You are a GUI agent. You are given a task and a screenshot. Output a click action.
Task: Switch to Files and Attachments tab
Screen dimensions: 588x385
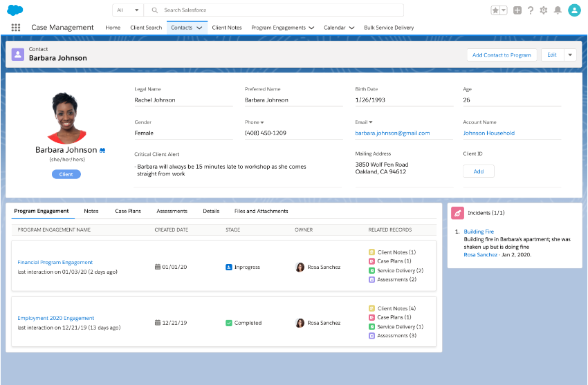tap(261, 212)
